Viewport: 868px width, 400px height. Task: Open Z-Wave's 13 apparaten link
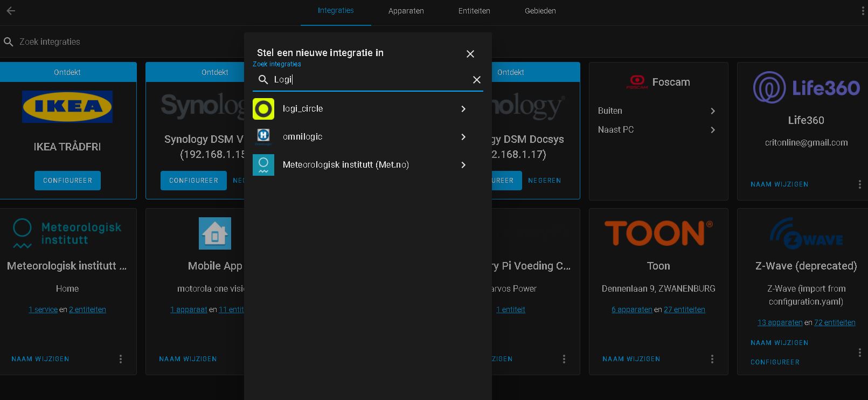pos(780,322)
